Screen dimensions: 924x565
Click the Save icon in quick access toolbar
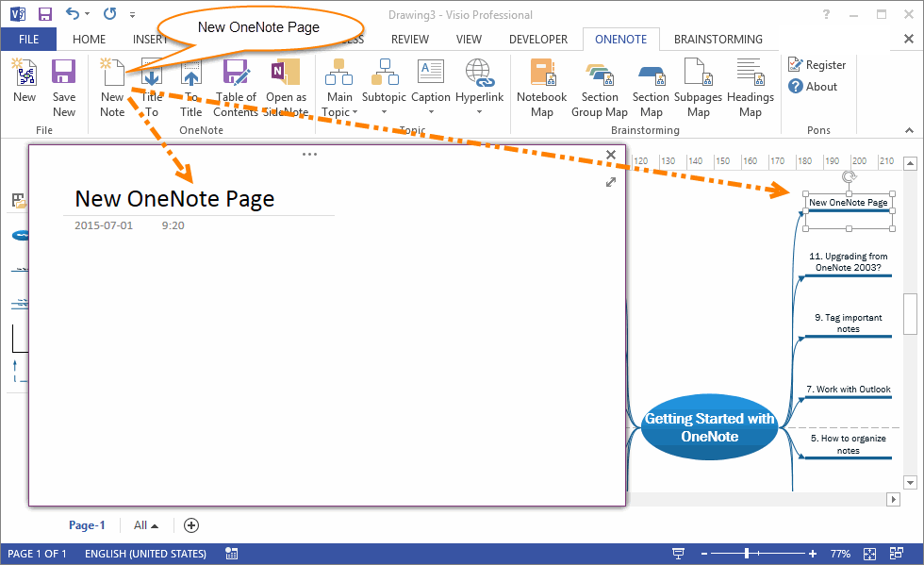(x=45, y=14)
